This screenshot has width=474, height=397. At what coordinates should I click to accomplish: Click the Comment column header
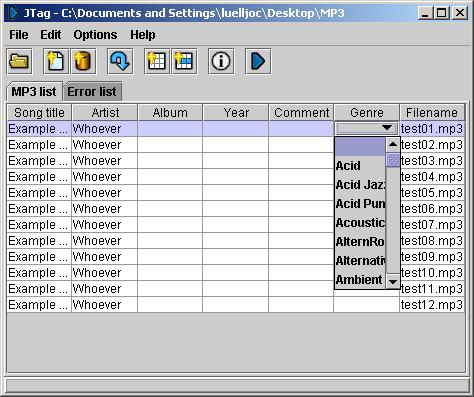[x=301, y=113]
